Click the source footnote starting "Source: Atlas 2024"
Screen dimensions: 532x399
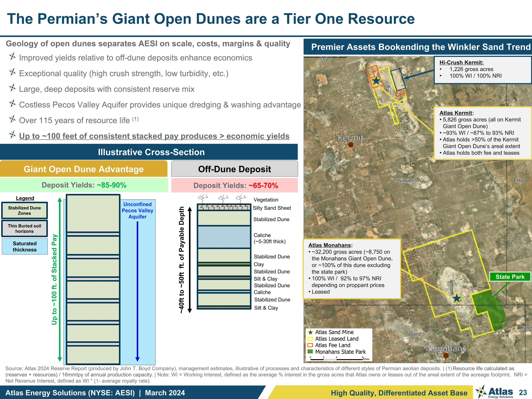[266, 375]
